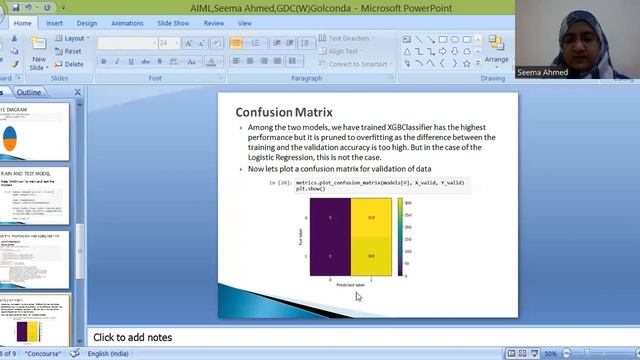The height and width of the screenshot is (360, 640).
Task: Expand the full shapes gallery
Action: (478, 64)
